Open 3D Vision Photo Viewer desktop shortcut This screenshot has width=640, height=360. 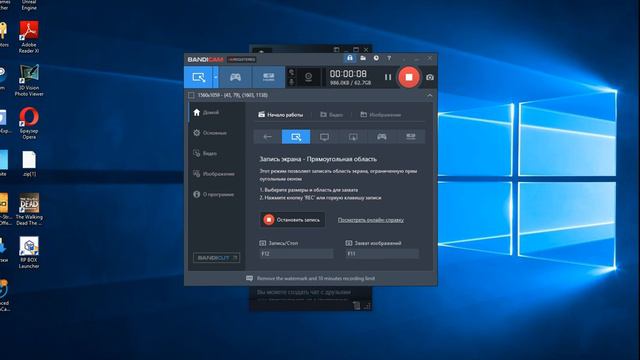tap(29, 80)
